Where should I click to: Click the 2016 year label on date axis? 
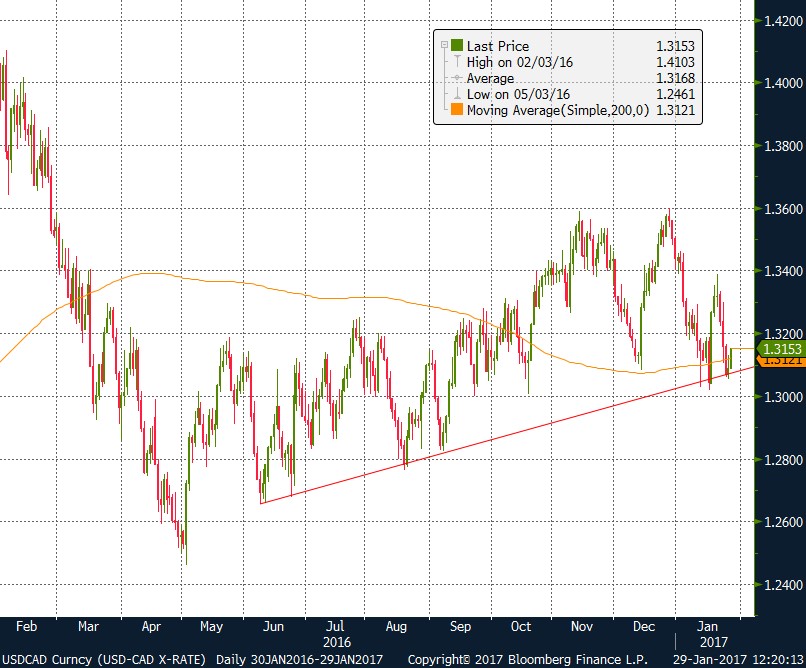click(339, 639)
